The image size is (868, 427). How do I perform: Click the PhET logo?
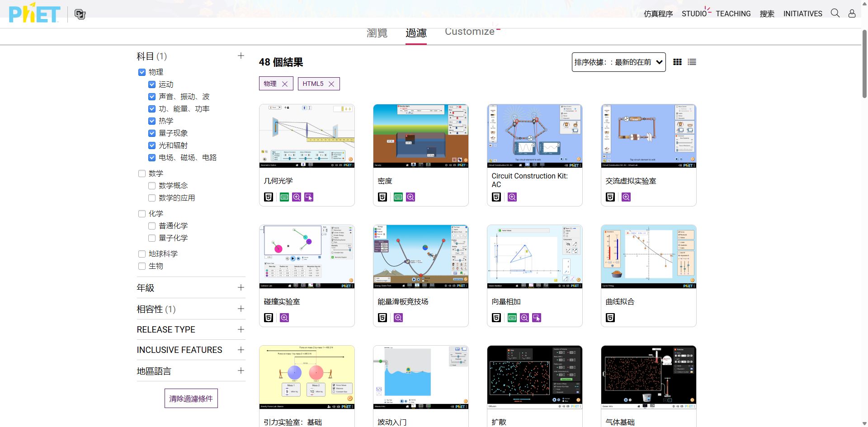(x=34, y=13)
